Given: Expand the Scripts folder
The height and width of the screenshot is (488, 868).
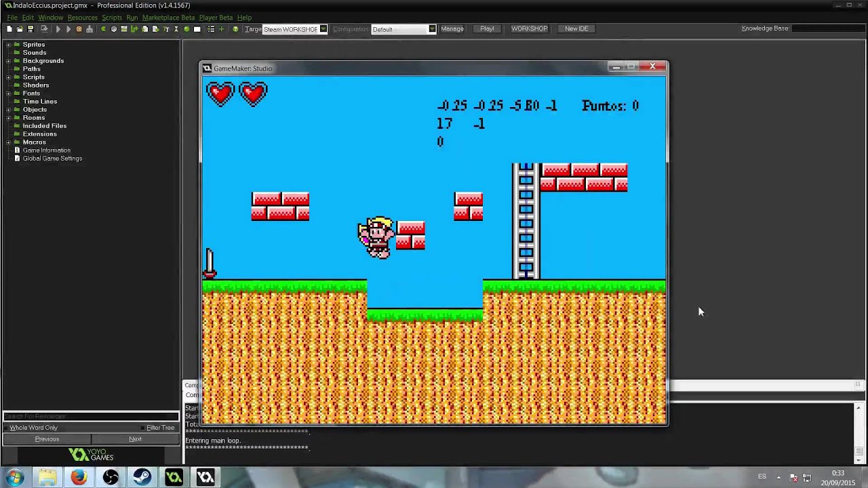Looking at the screenshot, I should point(8,77).
